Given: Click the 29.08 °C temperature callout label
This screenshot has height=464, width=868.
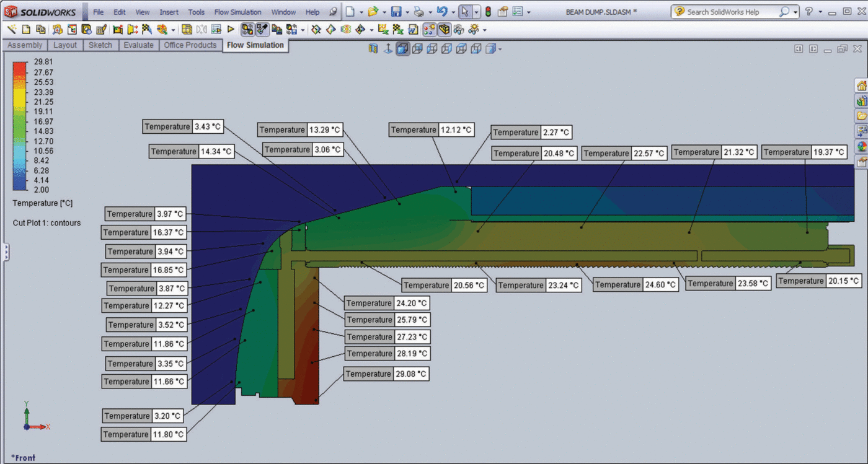Looking at the screenshot, I should 386,374.
